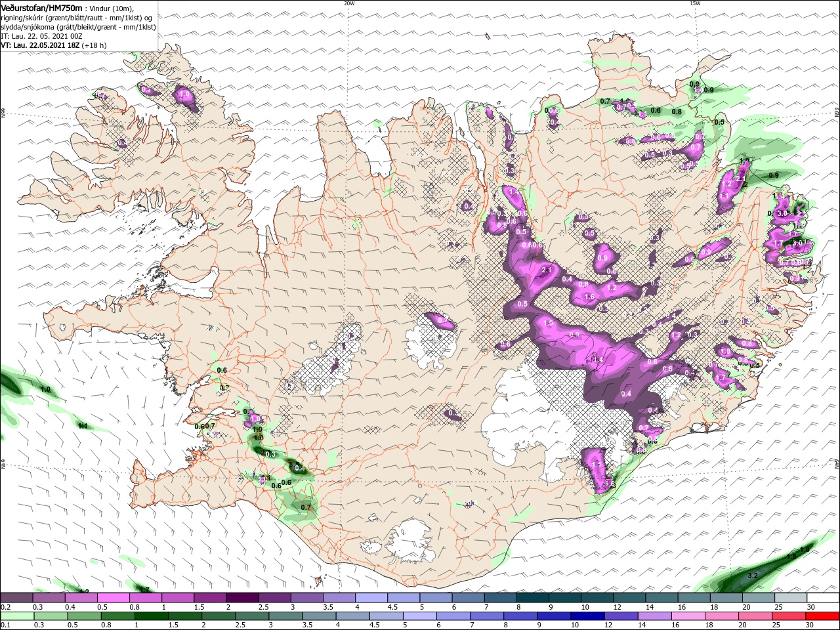Pick the darkest green 1–1.5 rain swatch
The width and height of the screenshot is (840, 630).
(151, 616)
